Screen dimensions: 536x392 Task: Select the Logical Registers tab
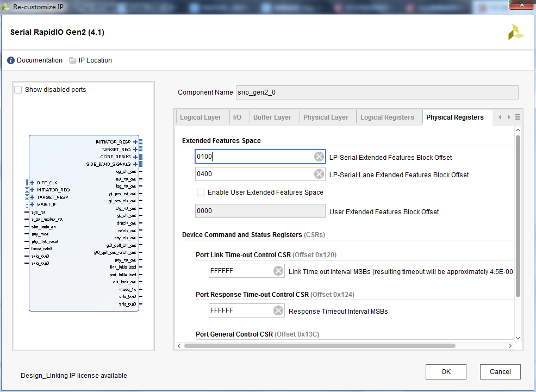click(389, 116)
